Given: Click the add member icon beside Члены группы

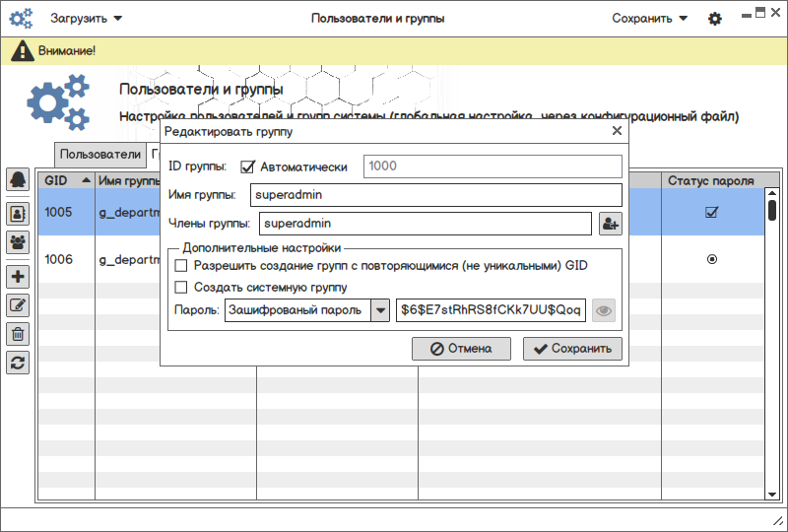Looking at the screenshot, I should click(611, 225).
